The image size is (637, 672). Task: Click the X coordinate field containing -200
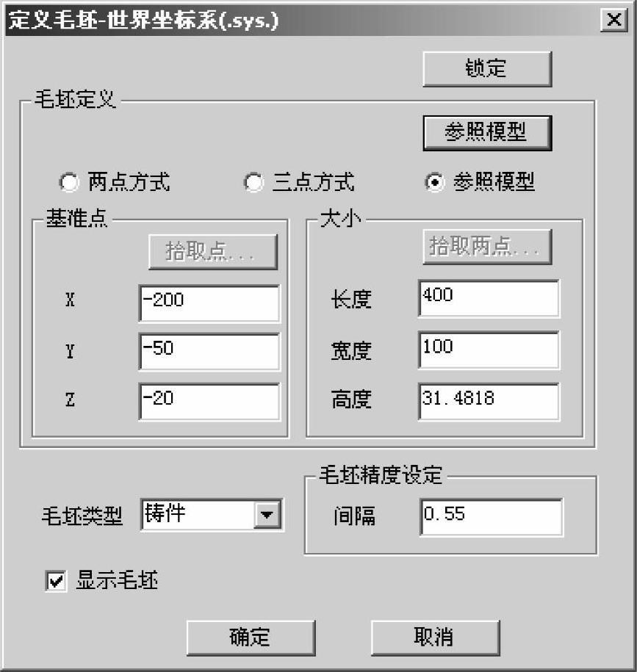[209, 303]
